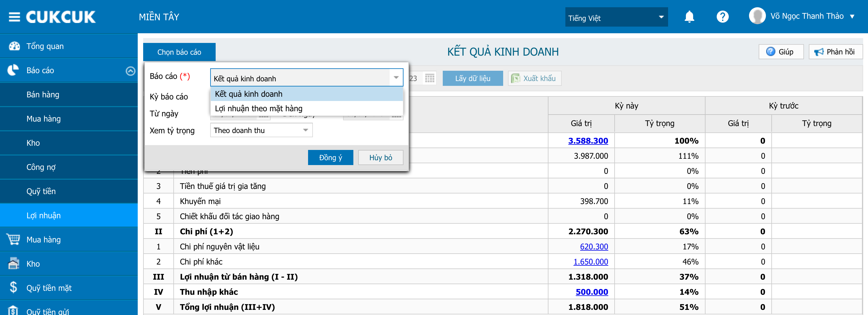868x315 pixels.
Task: Click the Xuất khẩu export button
Action: click(534, 78)
